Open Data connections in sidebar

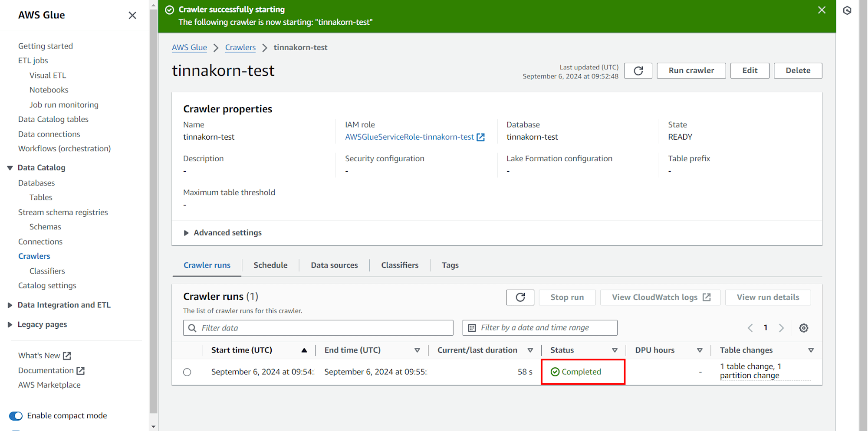49,134
